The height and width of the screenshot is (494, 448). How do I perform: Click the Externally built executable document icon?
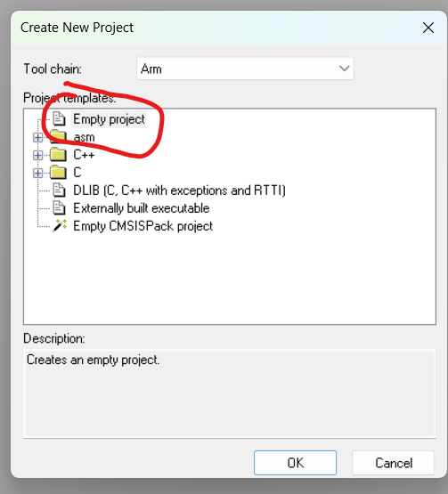[x=59, y=208]
